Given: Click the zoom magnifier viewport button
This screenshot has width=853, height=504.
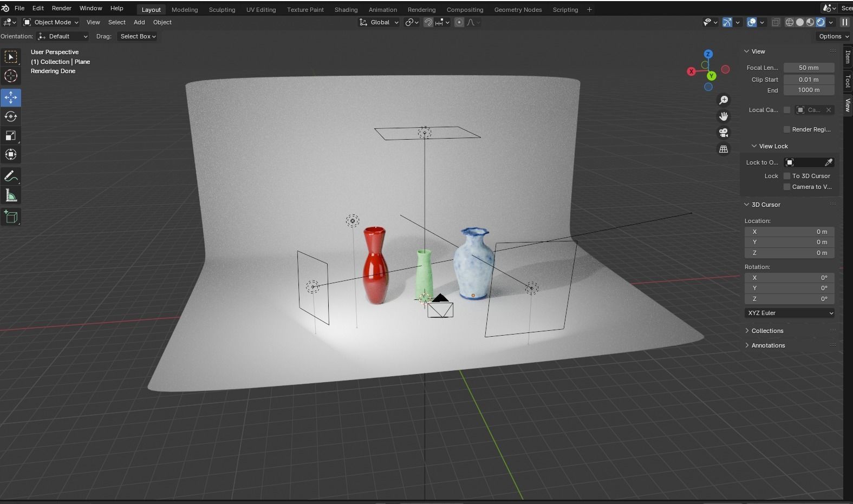Looking at the screenshot, I should [x=724, y=100].
